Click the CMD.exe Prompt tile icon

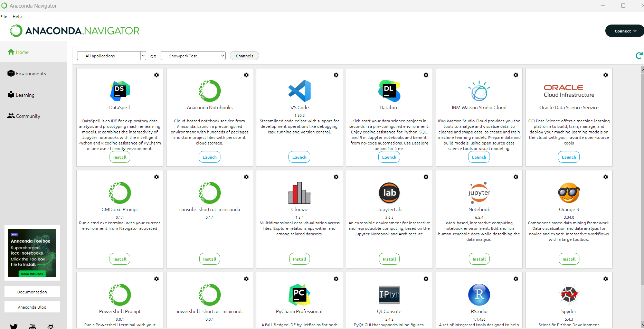(x=120, y=193)
